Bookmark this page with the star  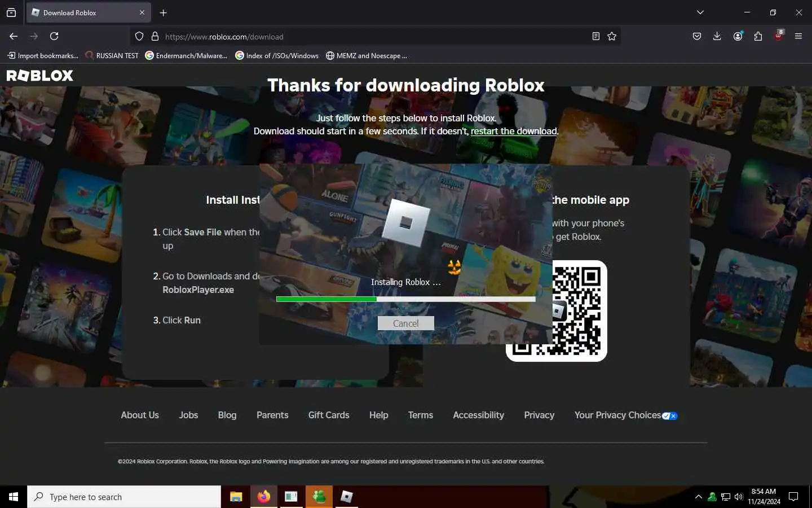(612, 36)
